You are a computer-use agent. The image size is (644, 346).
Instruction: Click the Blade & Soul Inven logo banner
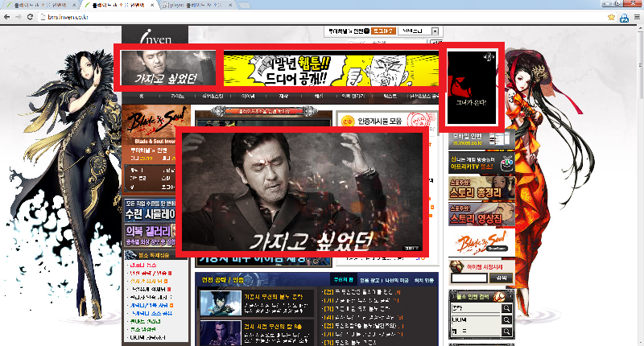(x=156, y=126)
